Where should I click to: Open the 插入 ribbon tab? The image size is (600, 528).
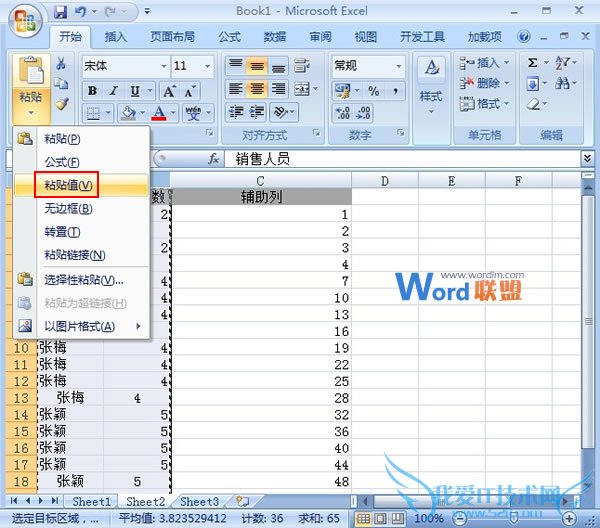tap(116, 37)
